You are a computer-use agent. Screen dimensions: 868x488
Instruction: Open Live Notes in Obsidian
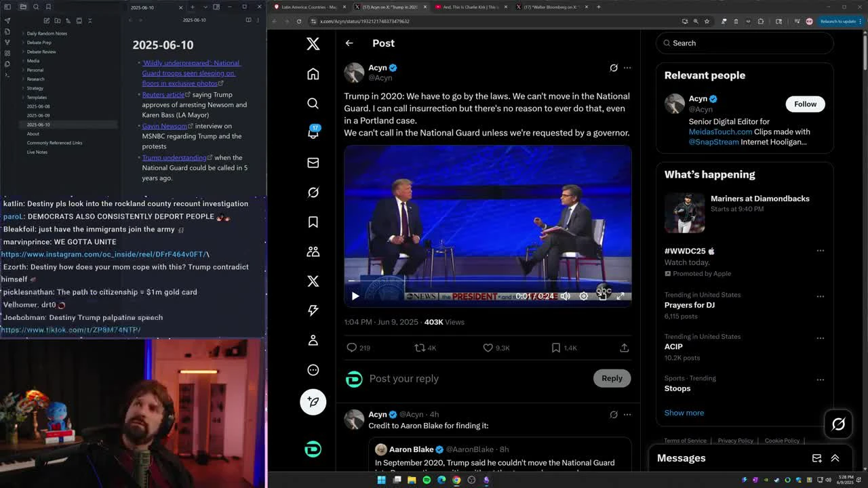[x=37, y=152]
